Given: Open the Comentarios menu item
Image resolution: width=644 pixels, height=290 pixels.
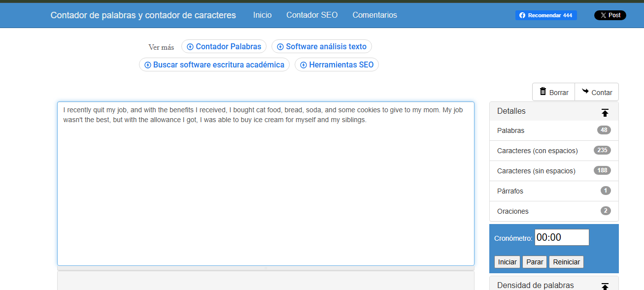Looking at the screenshot, I should pyautogui.click(x=374, y=15).
